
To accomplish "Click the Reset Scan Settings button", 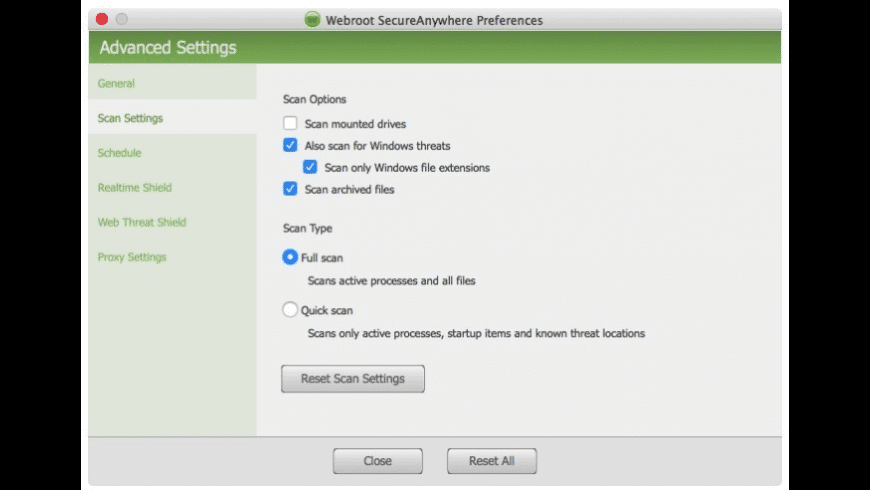I will click(x=353, y=378).
